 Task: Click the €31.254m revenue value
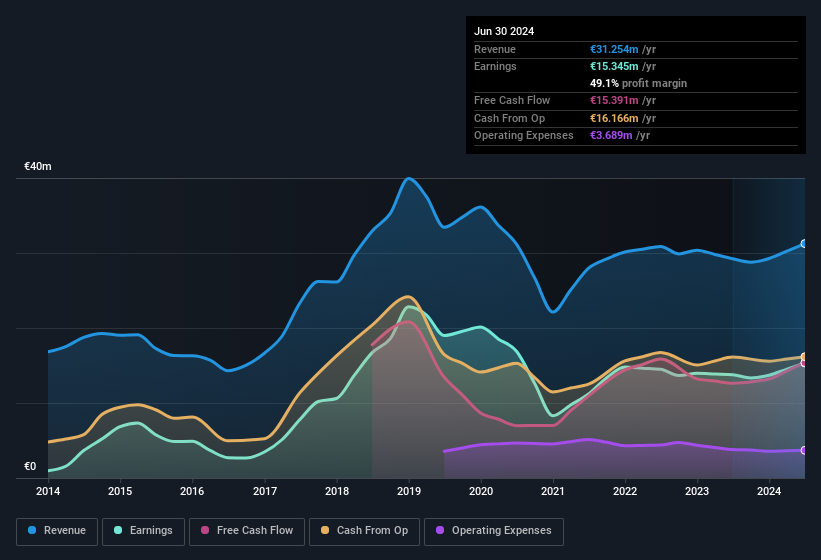click(614, 49)
